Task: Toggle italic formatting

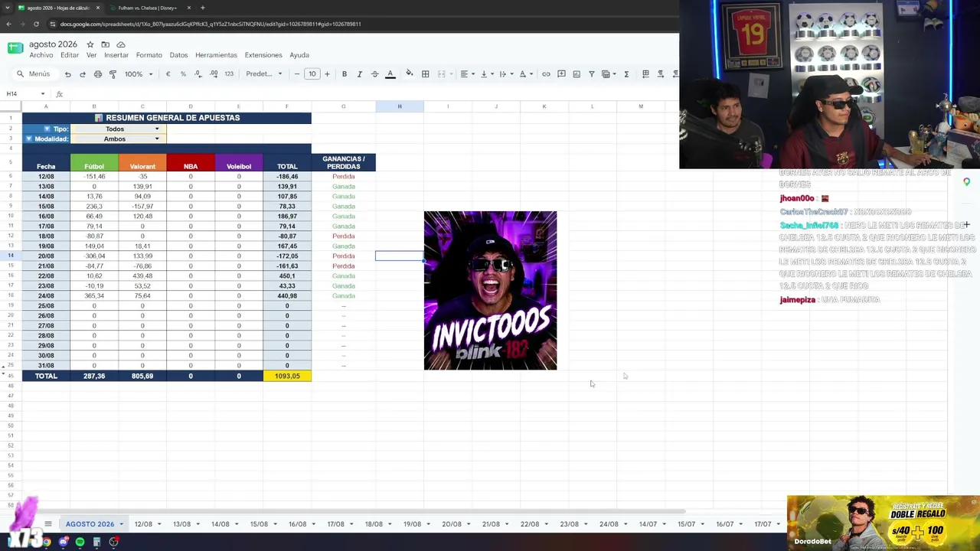Action: (x=360, y=74)
